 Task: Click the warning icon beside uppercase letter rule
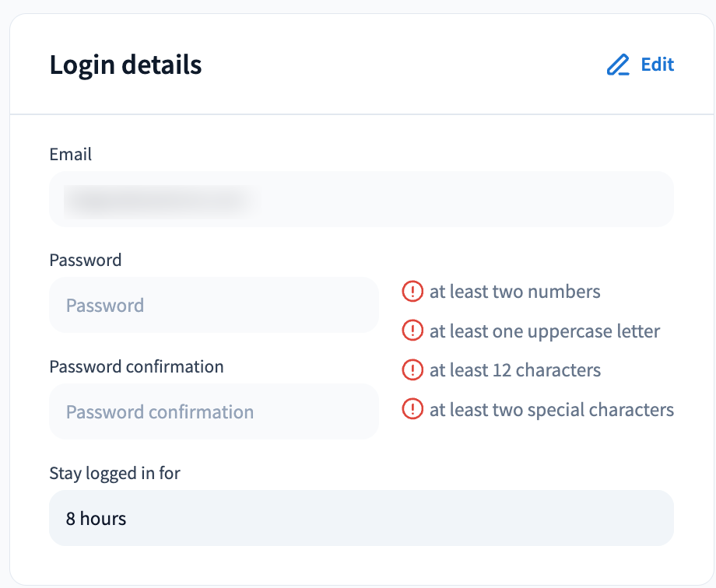pos(412,331)
